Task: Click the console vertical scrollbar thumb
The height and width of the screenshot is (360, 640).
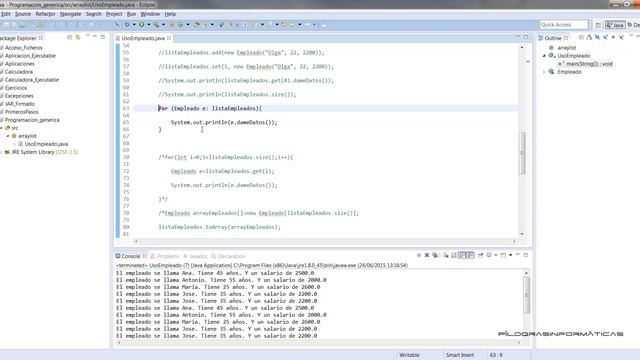Action: [x=526, y=295]
